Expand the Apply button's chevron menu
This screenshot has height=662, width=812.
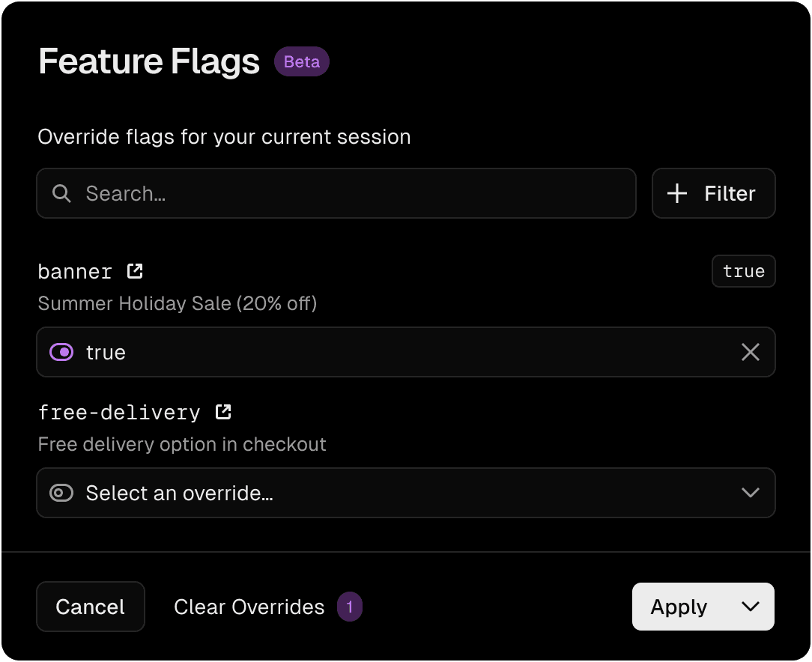point(750,607)
